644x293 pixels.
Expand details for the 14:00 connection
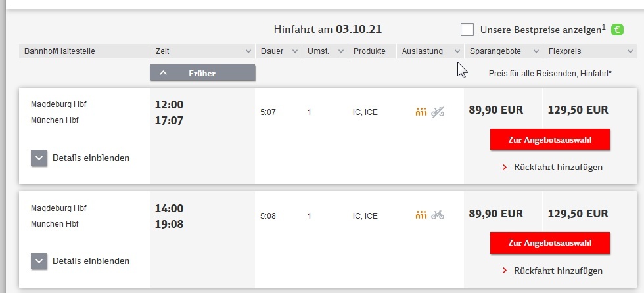[39, 261]
